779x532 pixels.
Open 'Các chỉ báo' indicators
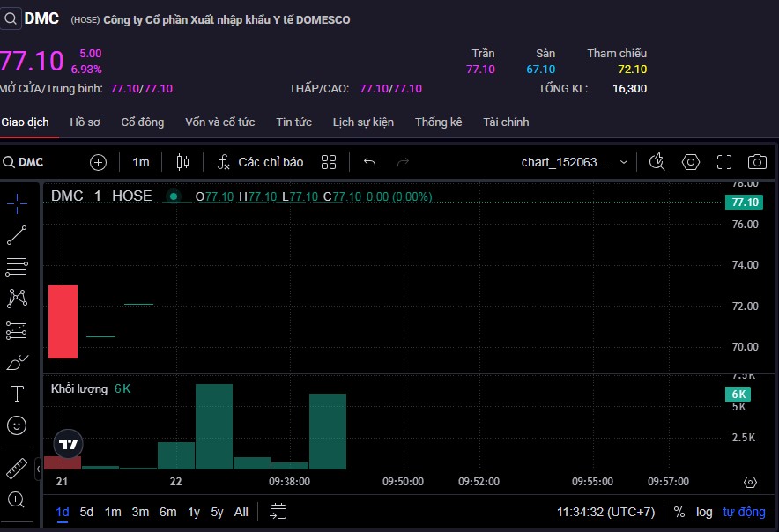pyautogui.click(x=261, y=162)
